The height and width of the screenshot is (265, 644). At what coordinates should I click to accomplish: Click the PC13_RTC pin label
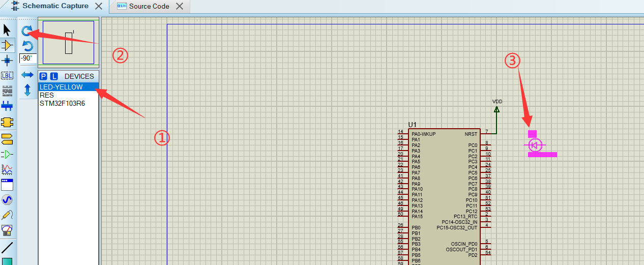point(465,217)
